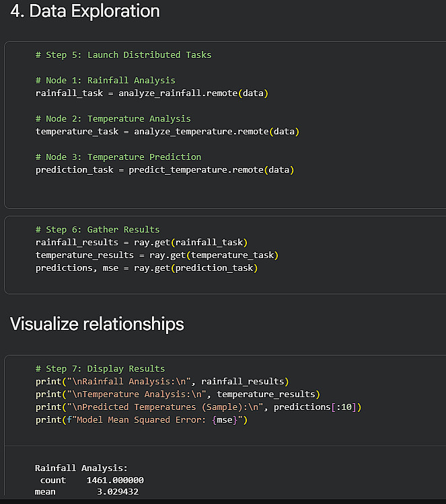Click the 'predictions, mse' ray.get line
The width and height of the screenshot is (446, 504).
click(x=147, y=267)
